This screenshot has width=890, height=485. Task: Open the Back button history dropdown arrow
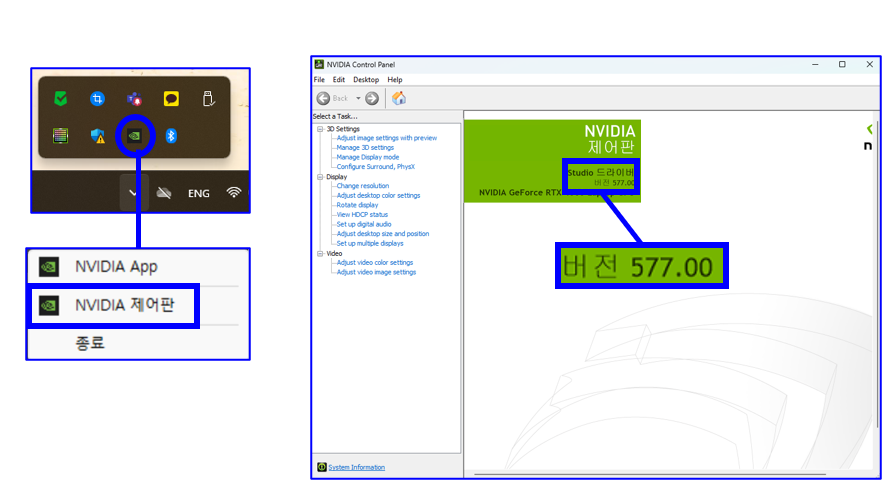click(x=358, y=98)
